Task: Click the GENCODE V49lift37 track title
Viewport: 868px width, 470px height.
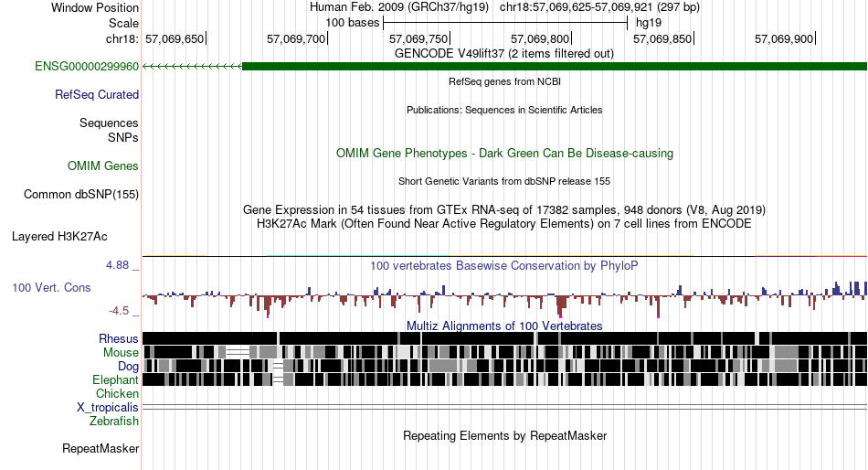Action: 504,54
